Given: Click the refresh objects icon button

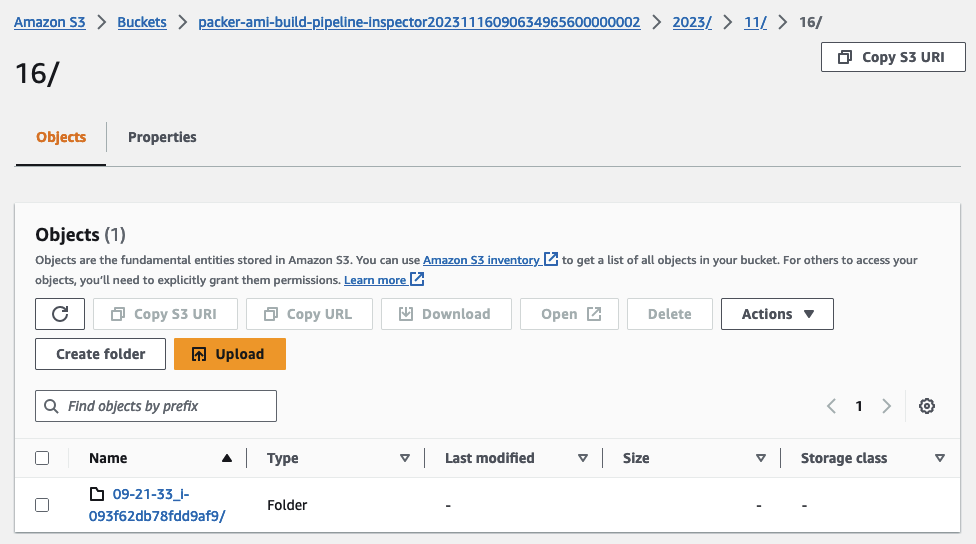Looking at the screenshot, I should pos(60,314).
